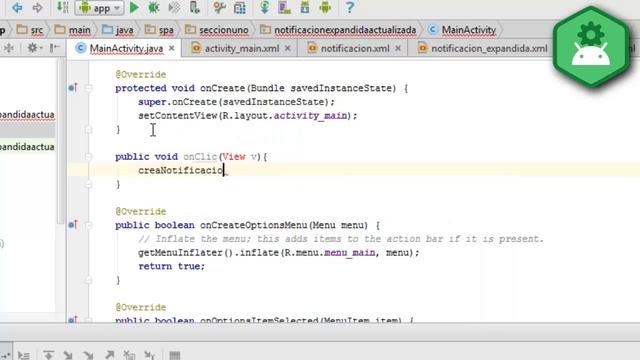The image size is (640, 360).
Task: Select the MainActivity class breadcrumb
Action: point(462,30)
